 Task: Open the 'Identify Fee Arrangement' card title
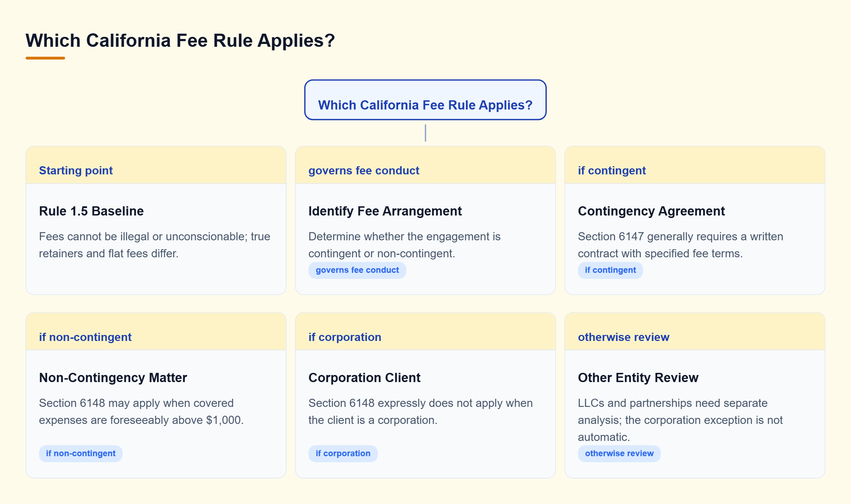385,211
